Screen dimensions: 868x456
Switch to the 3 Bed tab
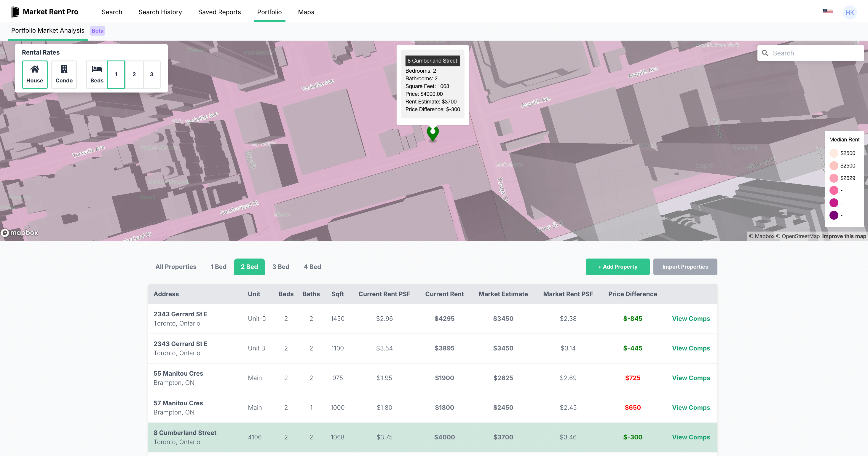pyautogui.click(x=281, y=267)
